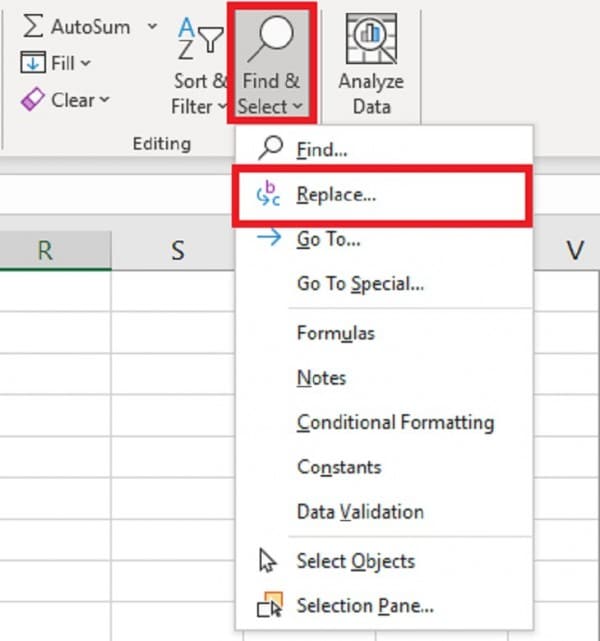Choose Go To... from the menu
Viewport: 600px width, 641px height.
(384, 239)
